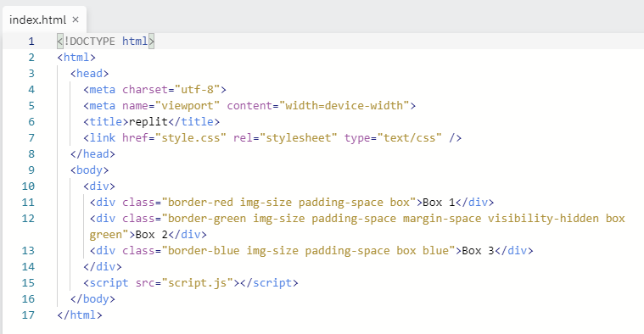
Task: Click line number 12 in gutter
Action: [x=28, y=219]
